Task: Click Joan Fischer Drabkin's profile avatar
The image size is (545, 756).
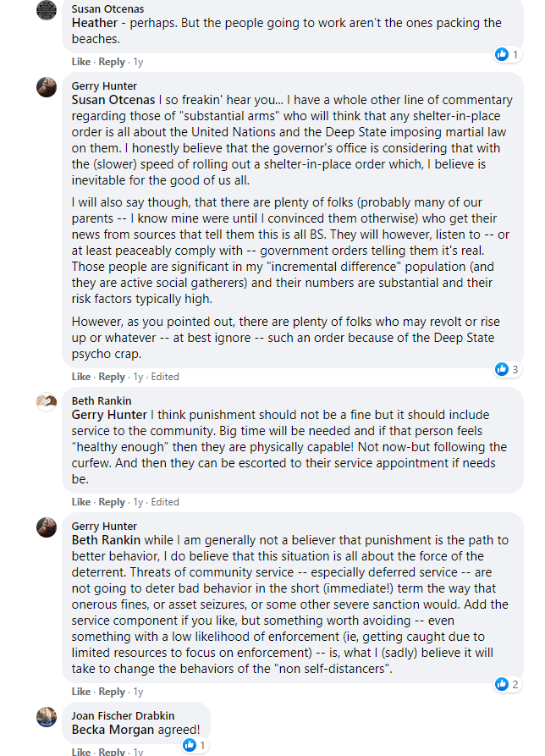Action: (47, 717)
